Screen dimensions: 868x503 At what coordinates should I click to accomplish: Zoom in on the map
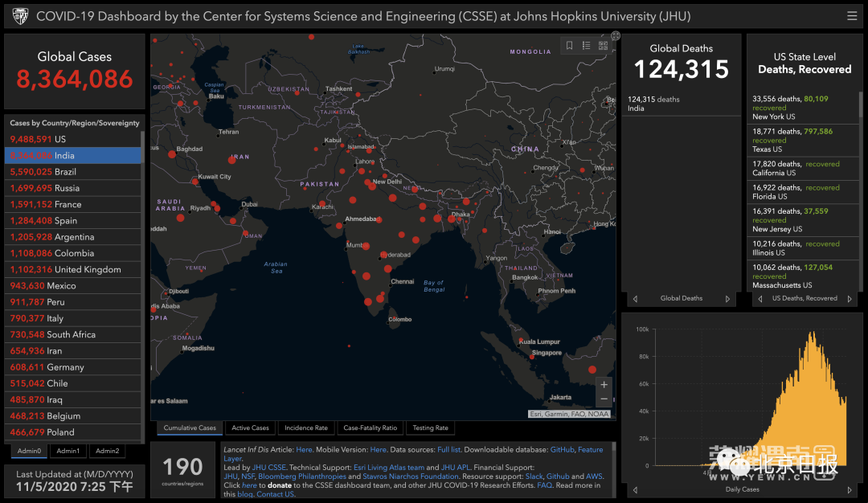point(604,385)
